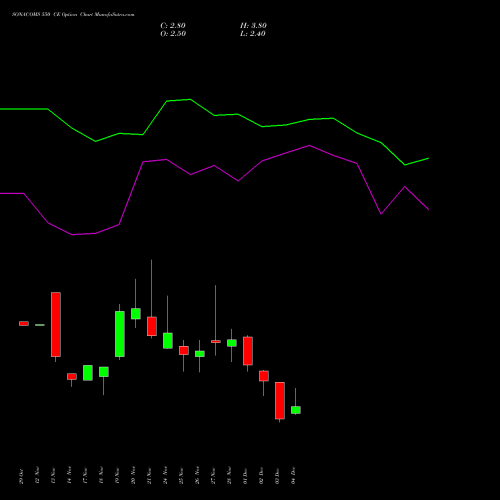
Task: Select the green candle above 24 Nov
Action: pos(168,341)
